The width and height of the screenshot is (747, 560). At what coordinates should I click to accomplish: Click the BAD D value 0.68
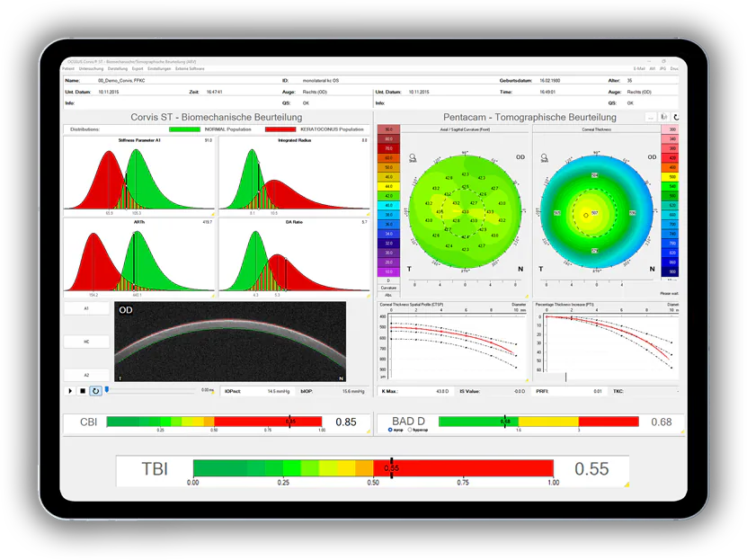coord(662,422)
